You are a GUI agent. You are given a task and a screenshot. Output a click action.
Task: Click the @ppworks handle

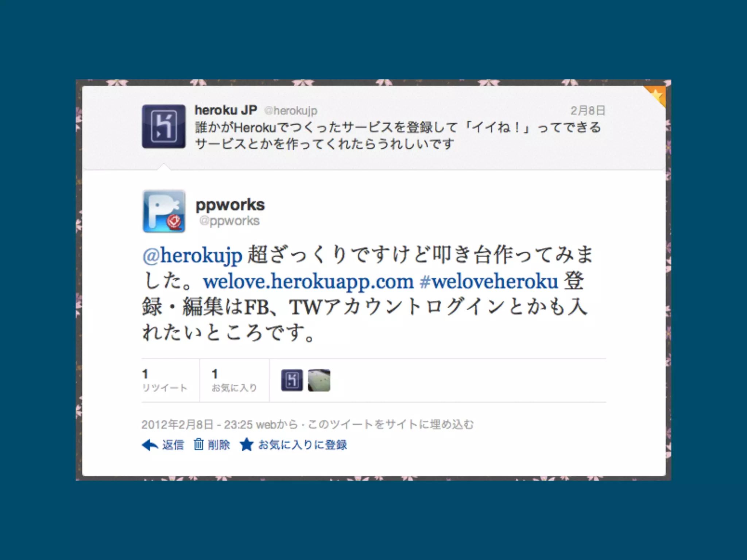(229, 221)
